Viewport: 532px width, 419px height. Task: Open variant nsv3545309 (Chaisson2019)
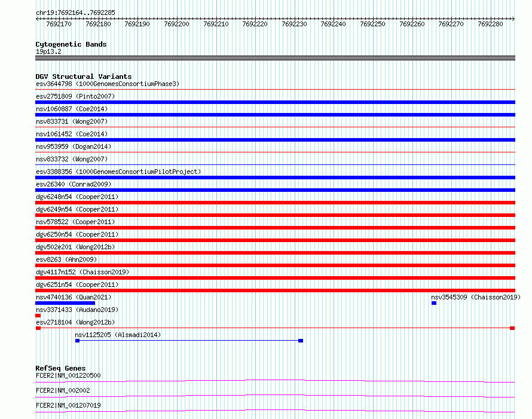point(476,297)
